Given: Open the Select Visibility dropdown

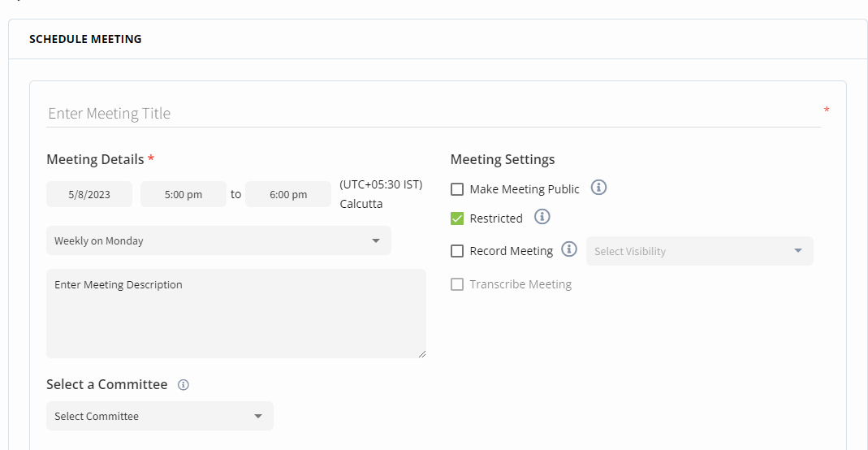Looking at the screenshot, I should 699,251.
